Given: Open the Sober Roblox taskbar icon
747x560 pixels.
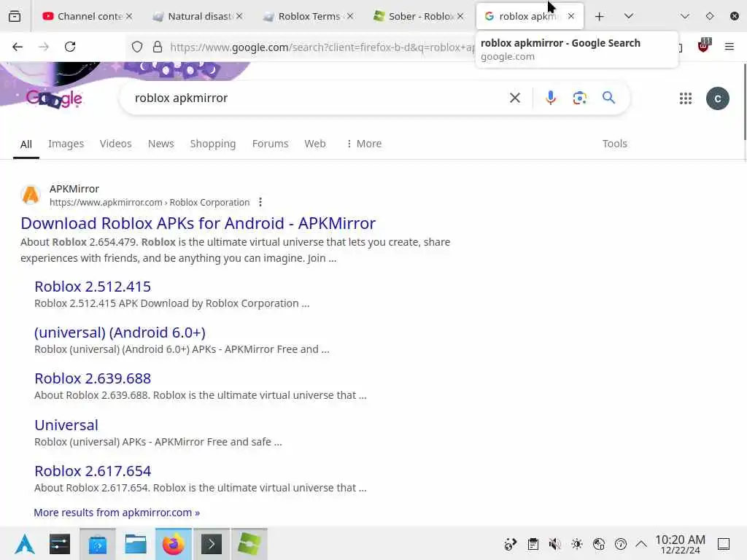Looking at the screenshot, I should click(249, 544).
